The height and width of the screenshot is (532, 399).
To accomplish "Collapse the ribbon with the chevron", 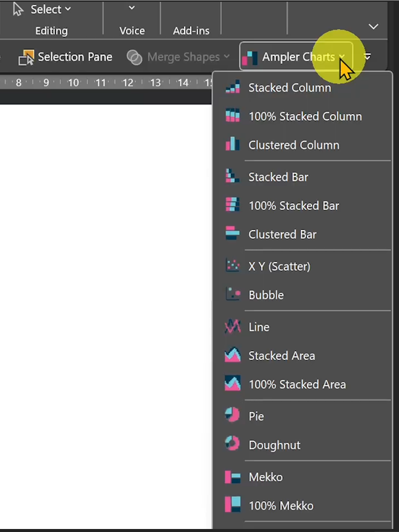I will click(373, 27).
